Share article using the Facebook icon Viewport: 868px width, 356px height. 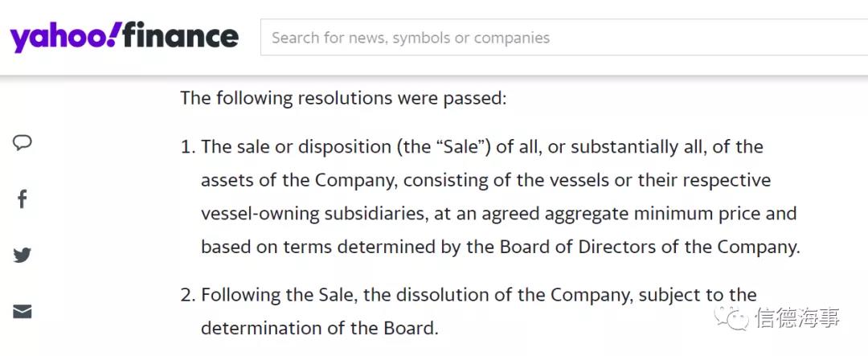pos(23,199)
